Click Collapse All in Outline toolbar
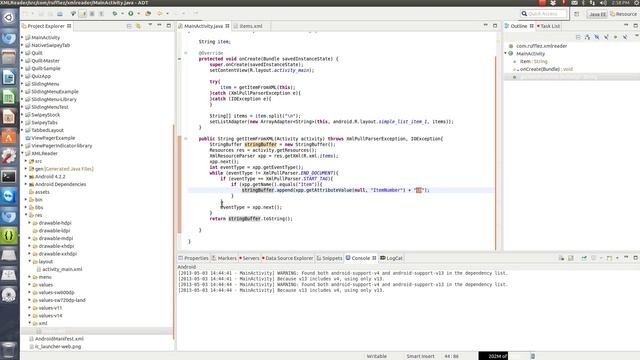 (578, 37)
